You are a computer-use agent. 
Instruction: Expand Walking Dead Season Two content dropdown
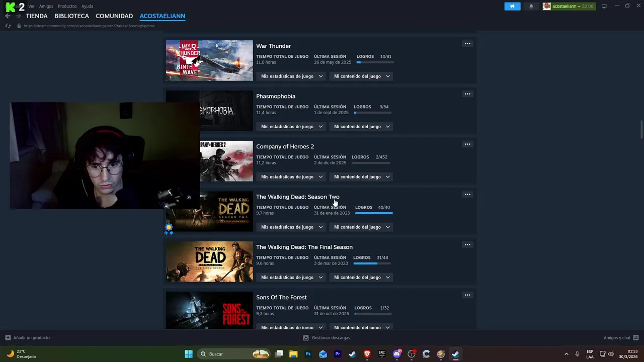tap(362, 227)
